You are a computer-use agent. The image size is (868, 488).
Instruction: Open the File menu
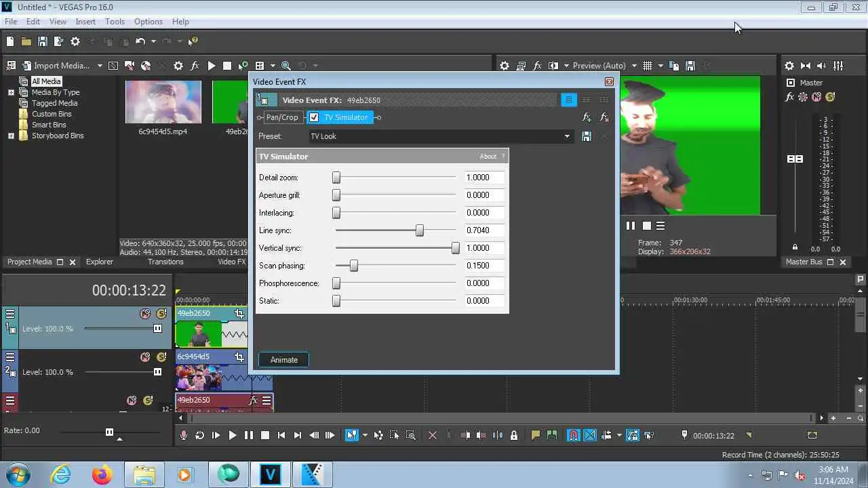click(11, 22)
